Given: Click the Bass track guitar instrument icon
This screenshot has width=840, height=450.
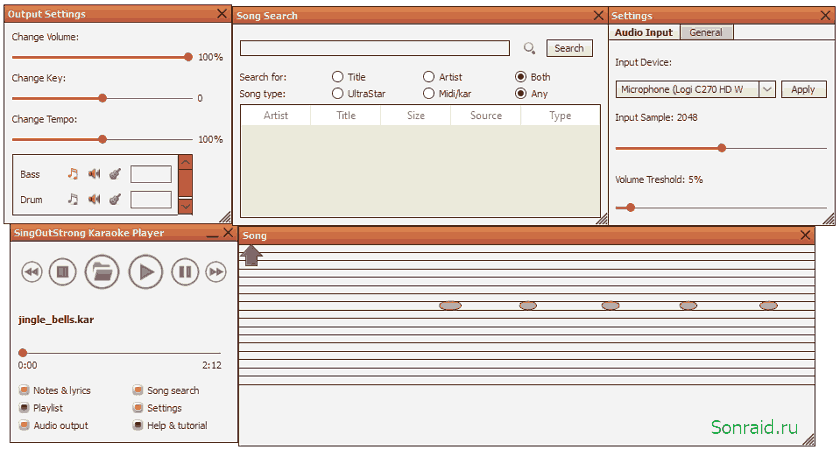Looking at the screenshot, I should 115,174.
